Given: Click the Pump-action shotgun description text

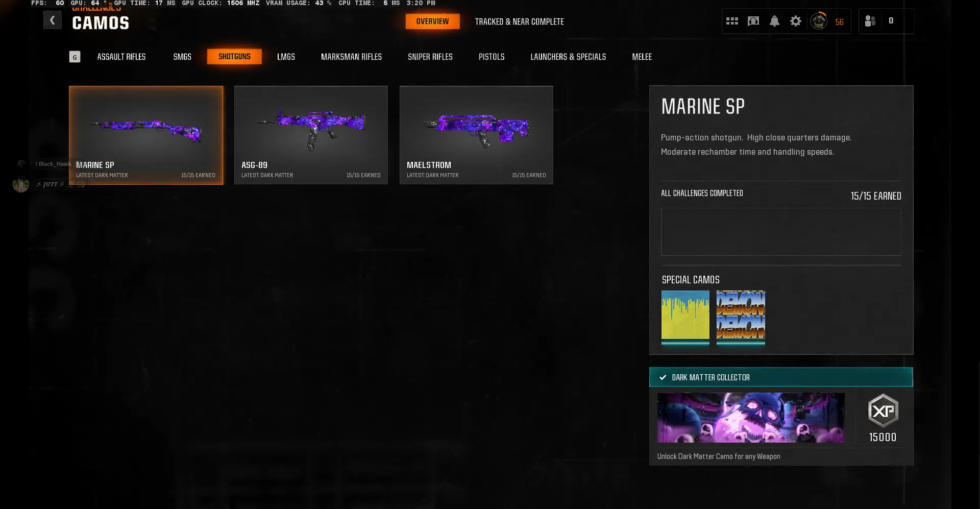Looking at the screenshot, I should (756, 145).
